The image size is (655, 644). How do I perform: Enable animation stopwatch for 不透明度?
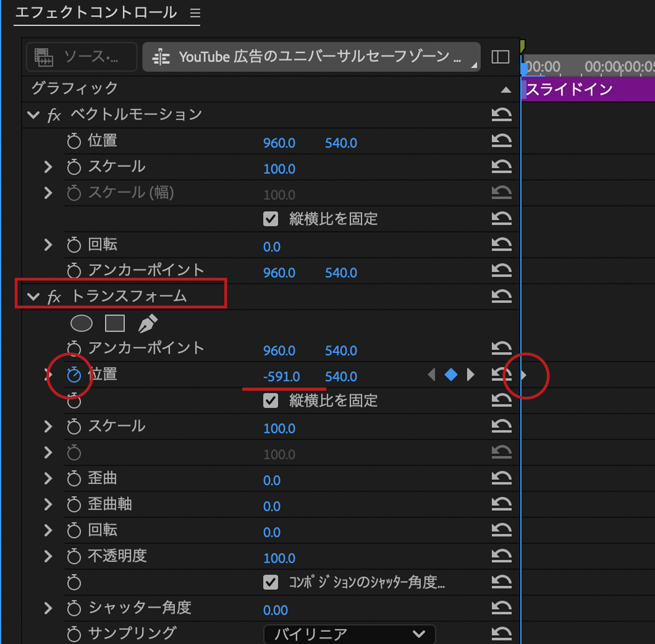click(74, 557)
